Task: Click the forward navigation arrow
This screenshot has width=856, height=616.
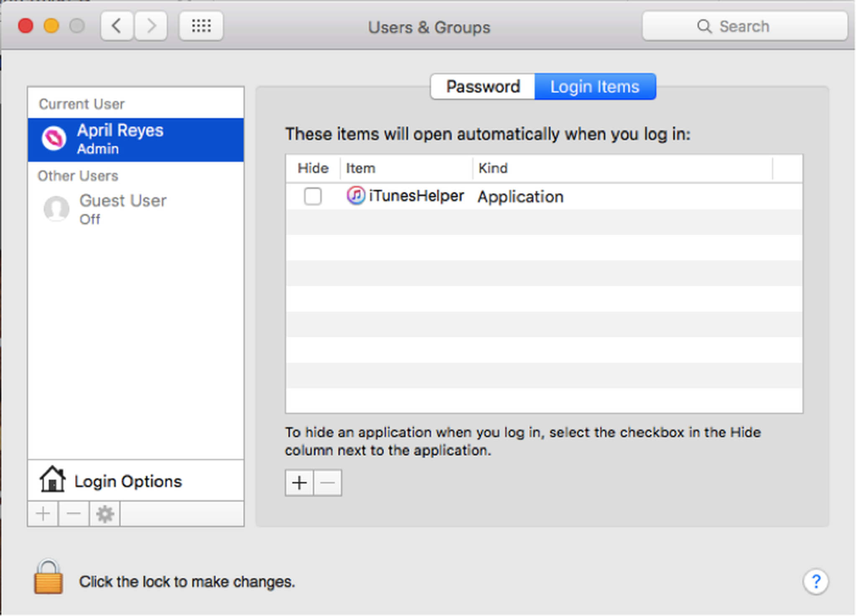Action: [x=151, y=26]
